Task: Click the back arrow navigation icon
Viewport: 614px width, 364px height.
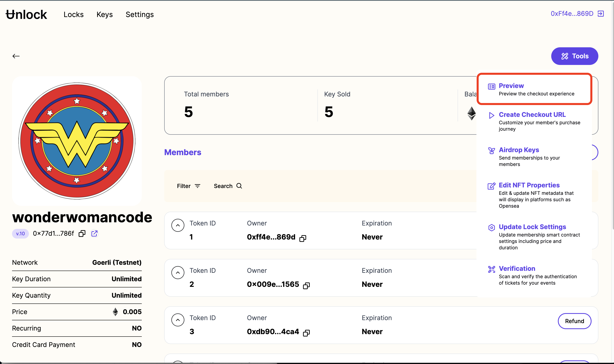Action: click(x=16, y=56)
